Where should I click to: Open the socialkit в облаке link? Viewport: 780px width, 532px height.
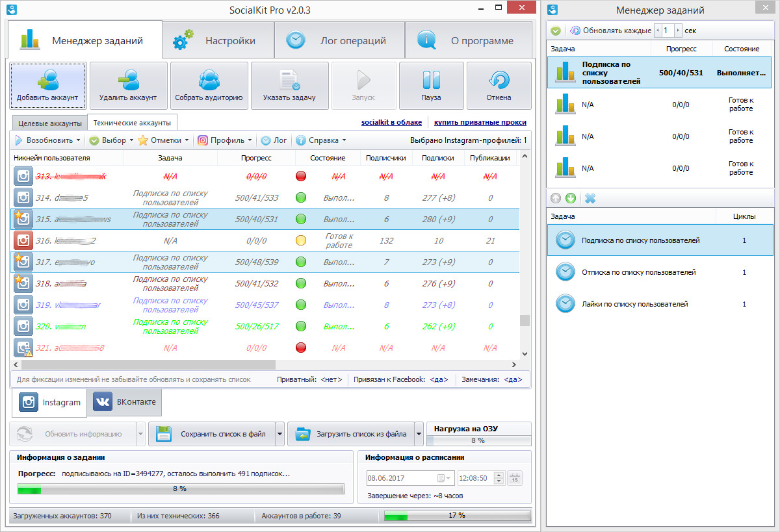coord(391,122)
